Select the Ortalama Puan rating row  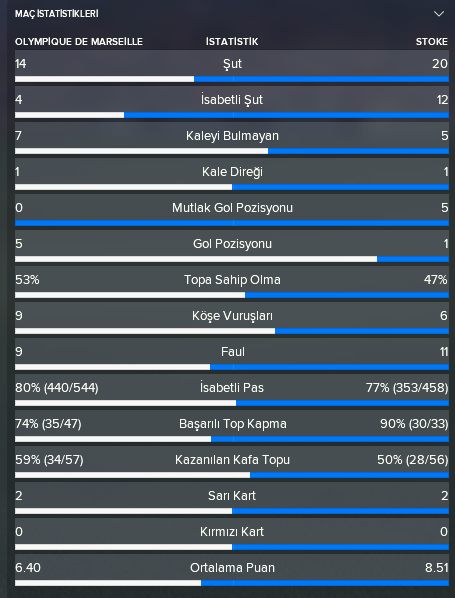[232, 570]
